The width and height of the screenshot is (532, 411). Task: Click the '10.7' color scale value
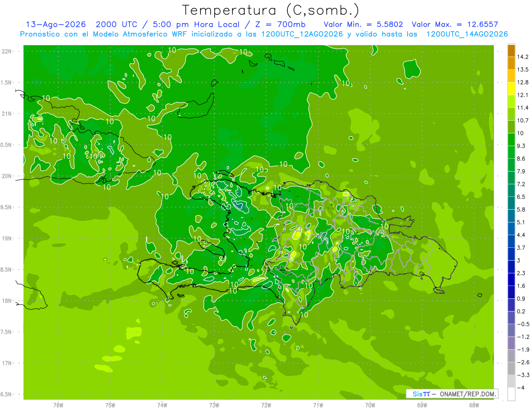[523, 121]
